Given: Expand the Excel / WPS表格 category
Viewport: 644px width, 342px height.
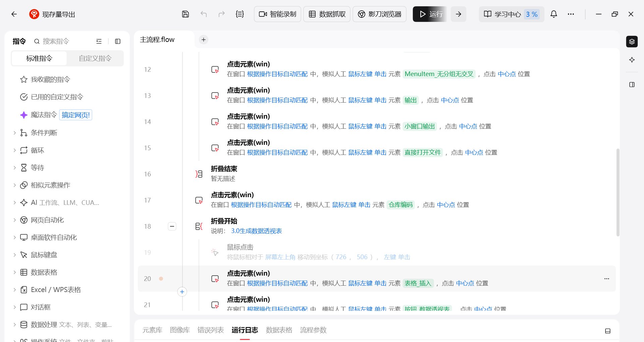Looking at the screenshot, I should 14,290.
